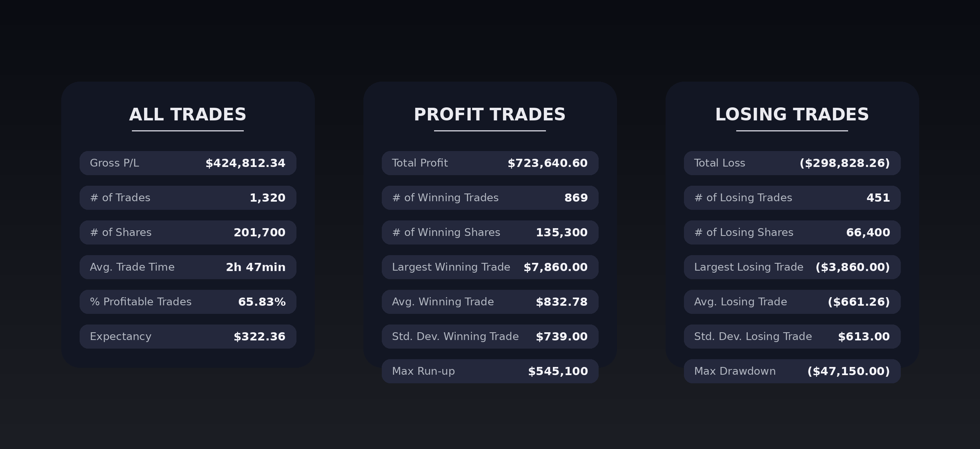
Task: Click the Largest Winning Trade row
Action: coord(490,267)
